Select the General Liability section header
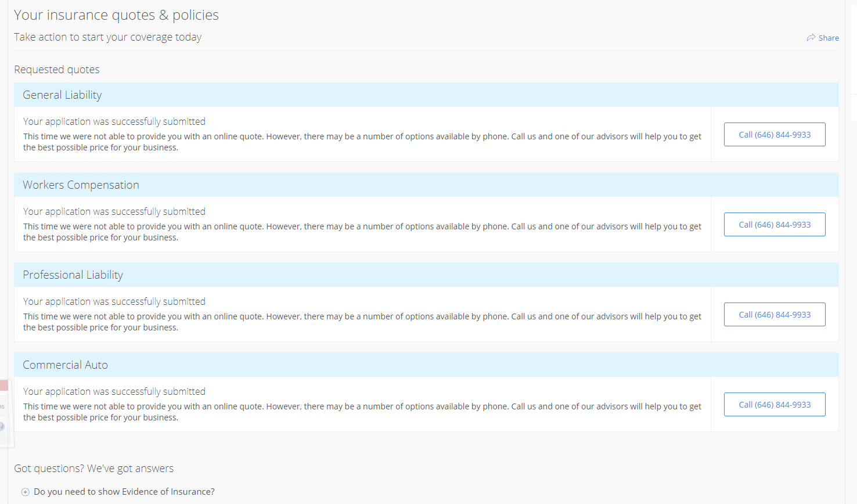Screen dimensions: 857x504 [426, 95]
